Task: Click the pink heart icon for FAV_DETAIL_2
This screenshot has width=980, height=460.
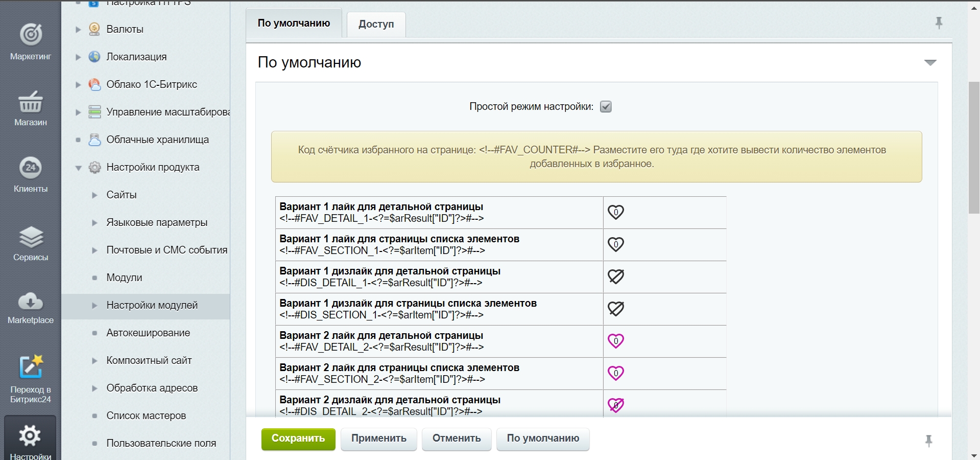Action: tap(615, 341)
